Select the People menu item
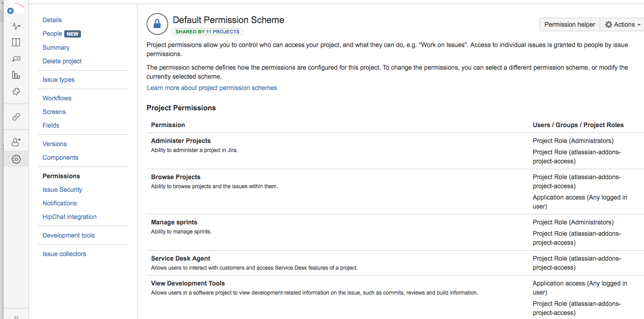Screen dimensions: 644x319 click(52, 33)
